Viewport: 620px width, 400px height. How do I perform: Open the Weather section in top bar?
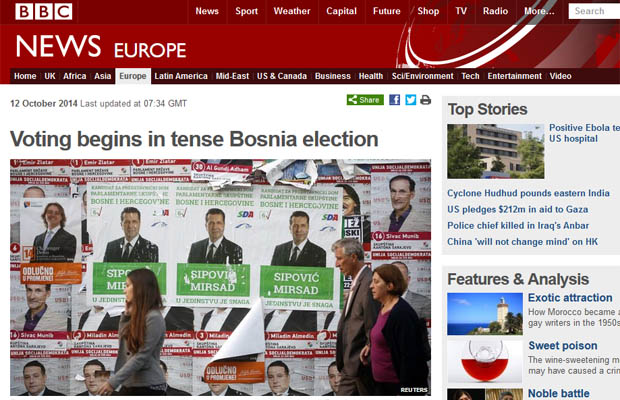[x=292, y=11]
